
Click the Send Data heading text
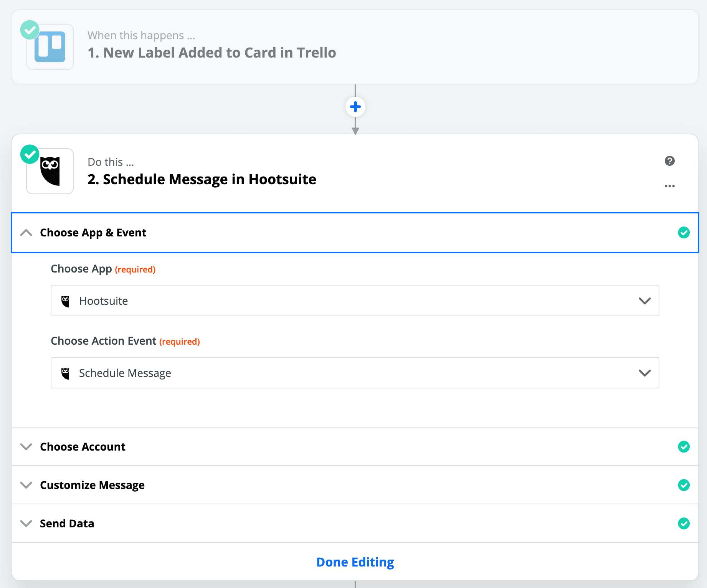tap(67, 524)
